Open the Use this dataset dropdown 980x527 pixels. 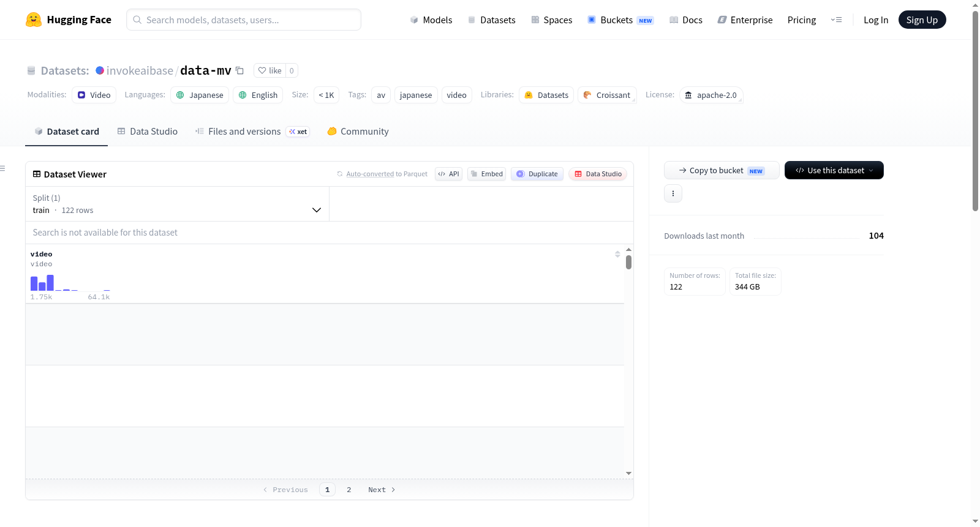pyautogui.click(x=834, y=170)
